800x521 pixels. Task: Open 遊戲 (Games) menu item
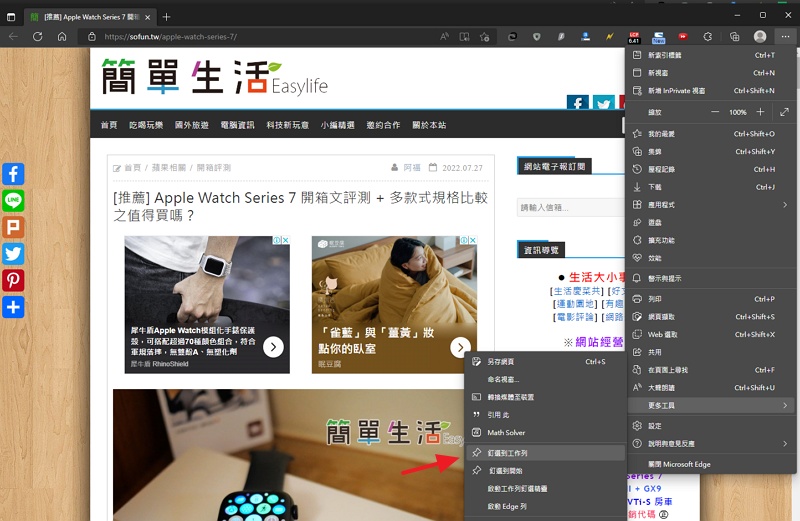point(711,222)
